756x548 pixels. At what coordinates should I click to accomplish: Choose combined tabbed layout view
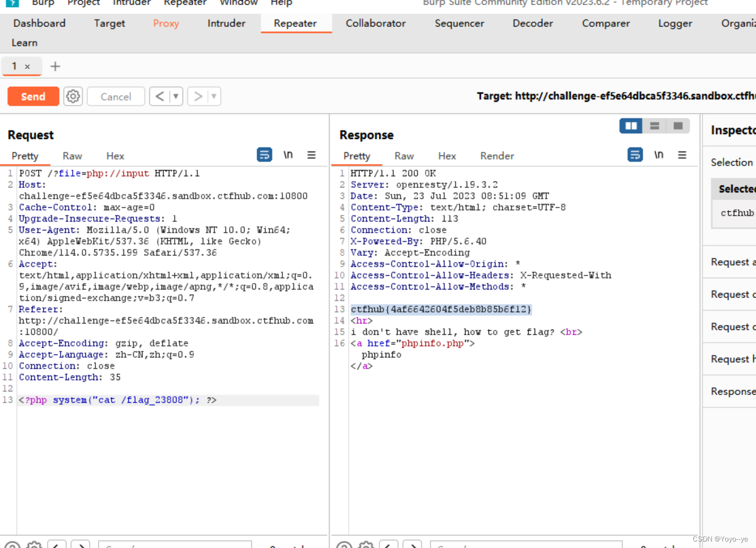(678, 126)
